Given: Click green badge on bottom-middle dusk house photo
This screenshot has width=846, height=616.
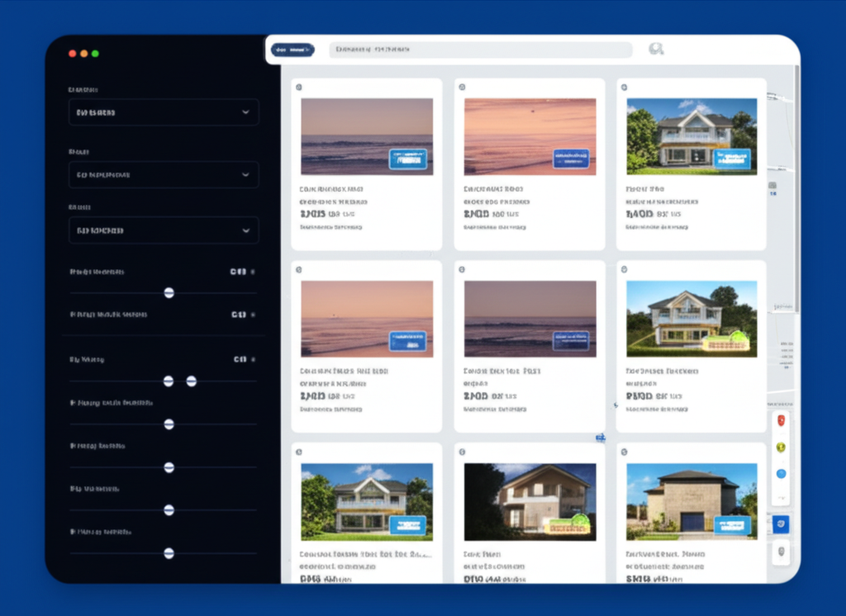Looking at the screenshot, I should 567,524.
